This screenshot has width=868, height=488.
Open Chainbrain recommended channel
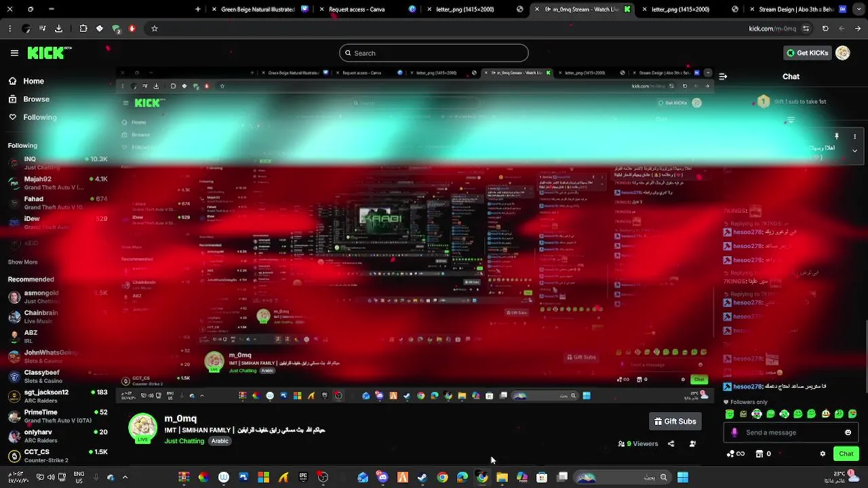[58, 317]
